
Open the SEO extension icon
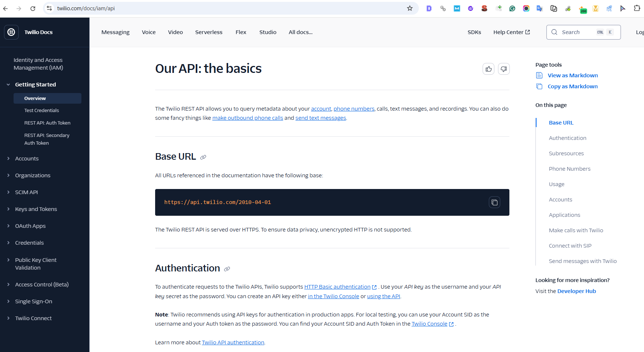484,8
